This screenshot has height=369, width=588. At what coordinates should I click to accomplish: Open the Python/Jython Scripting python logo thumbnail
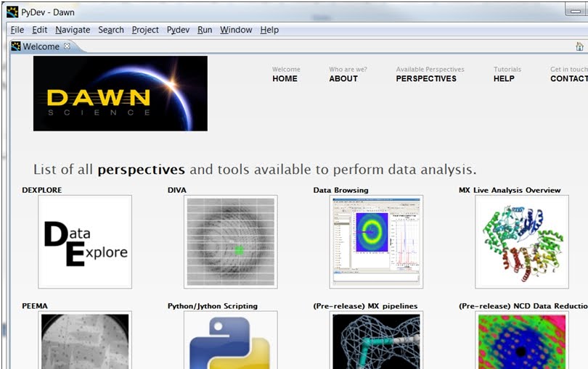coord(231,340)
